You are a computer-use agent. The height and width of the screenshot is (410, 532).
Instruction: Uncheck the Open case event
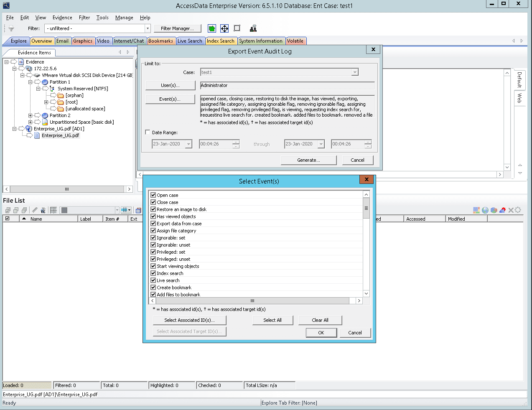pos(153,195)
